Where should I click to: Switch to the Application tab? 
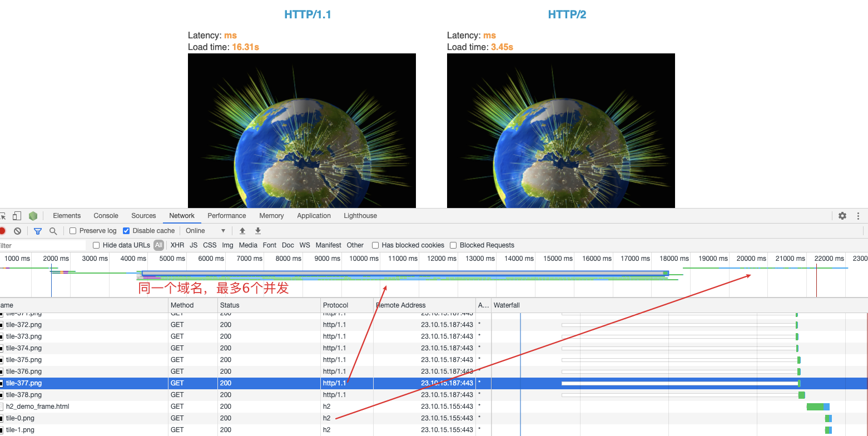tap(314, 216)
